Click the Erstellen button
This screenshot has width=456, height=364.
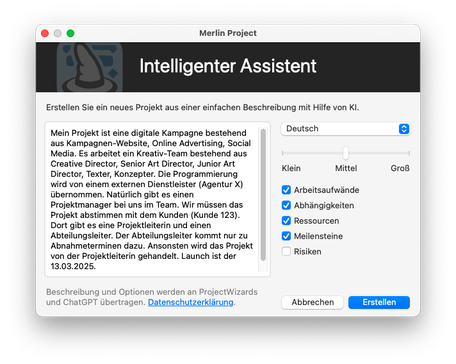pyautogui.click(x=379, y=302)
